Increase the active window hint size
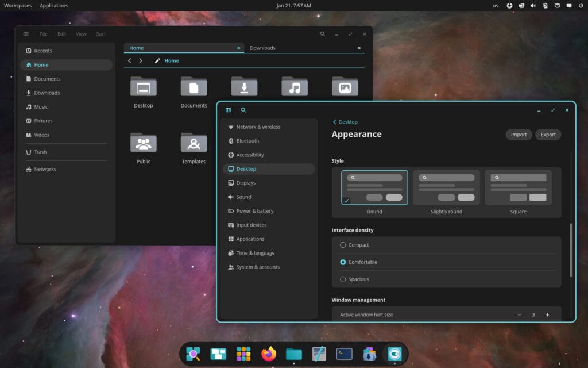The image size is (588, 368). [x=547, y=315]
